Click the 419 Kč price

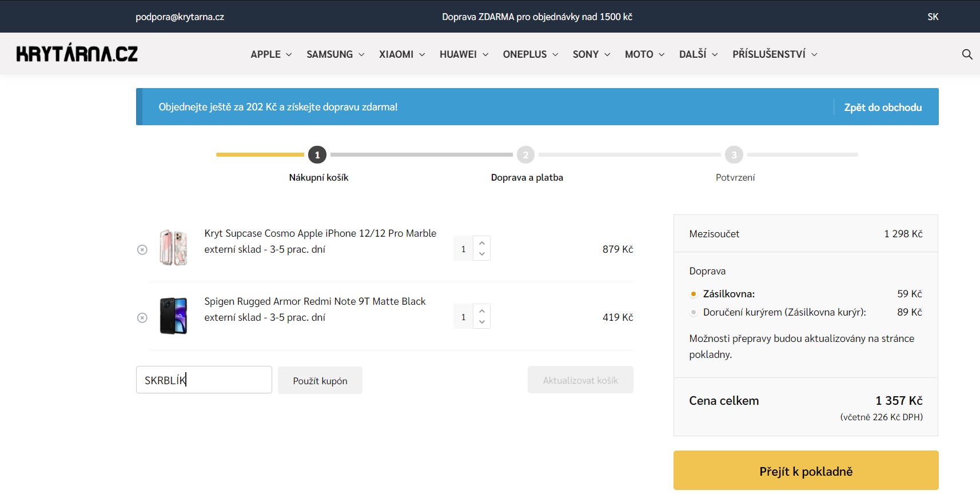tap(618, 317)
